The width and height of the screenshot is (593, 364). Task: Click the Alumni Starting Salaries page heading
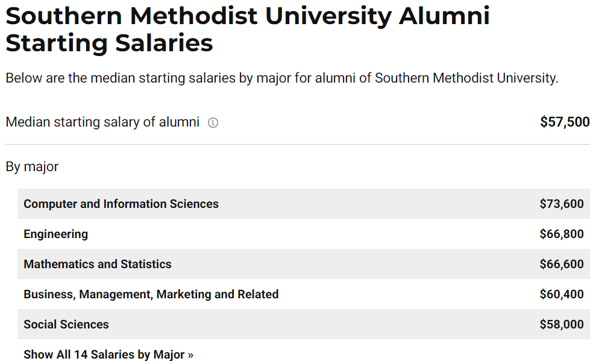pyautogui.click(x=248, y=29)
